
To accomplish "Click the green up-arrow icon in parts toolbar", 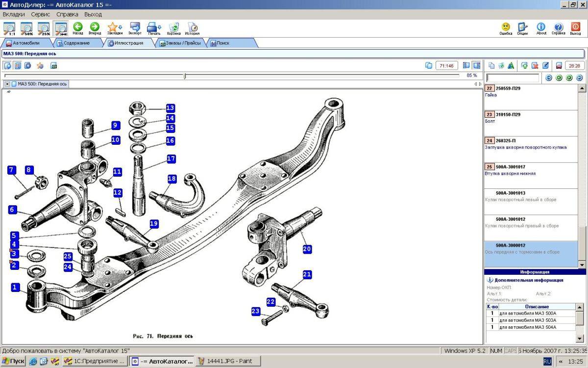I will point(525,65).
